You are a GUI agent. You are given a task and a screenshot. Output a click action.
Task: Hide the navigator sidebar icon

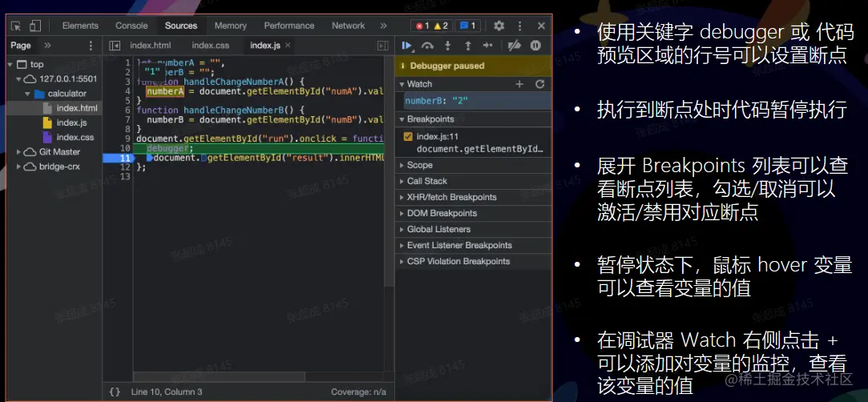(114, 46)
